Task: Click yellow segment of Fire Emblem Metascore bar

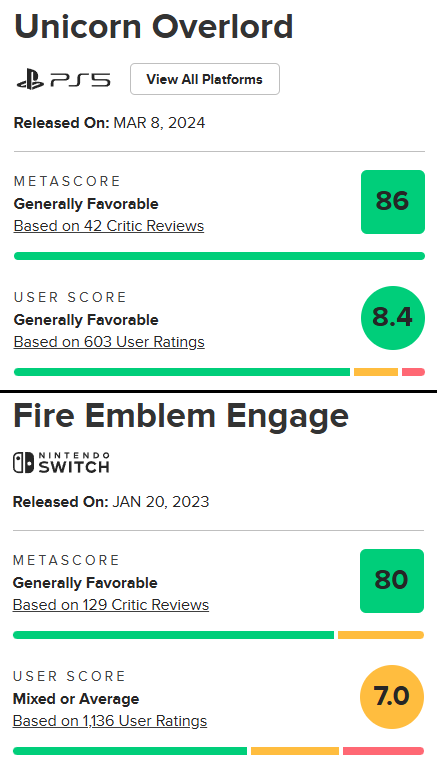Action: point(381,635)
